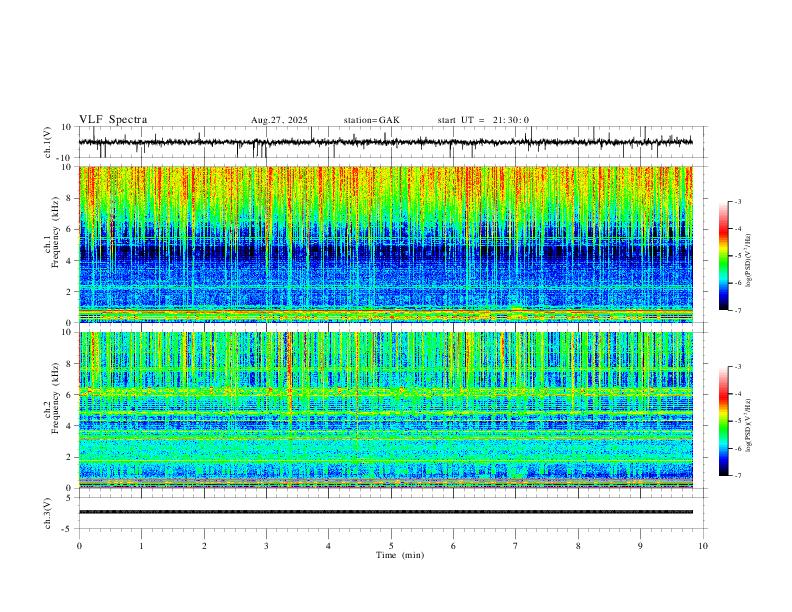The width and height of the screenshot is (792, 612).
Task: Click the "Time (min)" axis label
Action: (x=400, y=555)
